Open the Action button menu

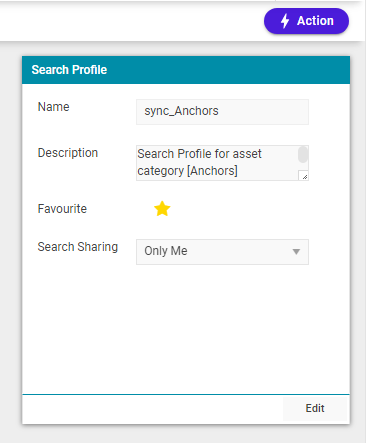[x=306, y=21]
